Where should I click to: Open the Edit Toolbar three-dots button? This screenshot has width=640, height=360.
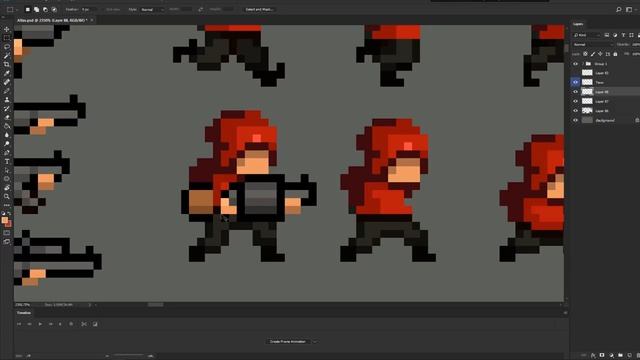[7, 205]
